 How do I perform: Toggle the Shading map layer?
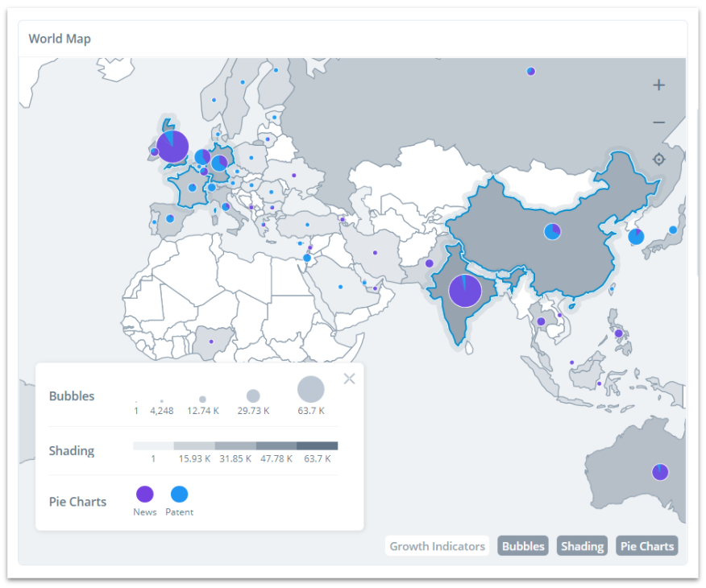582,546
